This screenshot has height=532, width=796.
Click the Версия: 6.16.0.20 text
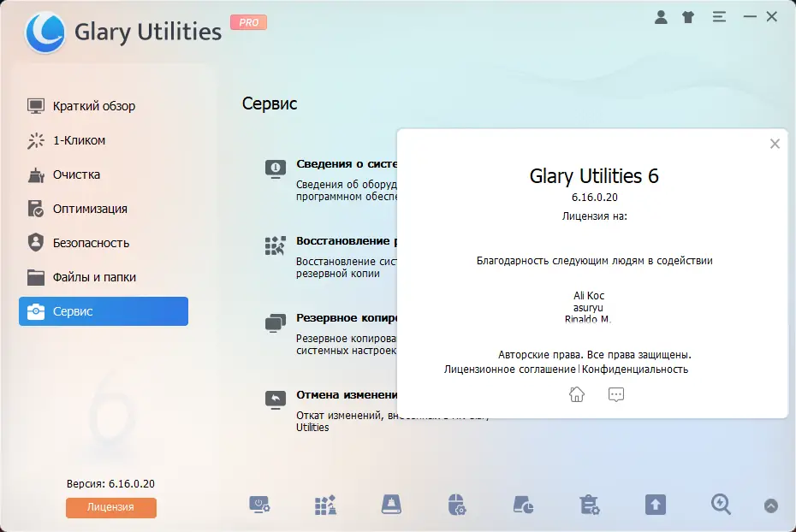110,484
